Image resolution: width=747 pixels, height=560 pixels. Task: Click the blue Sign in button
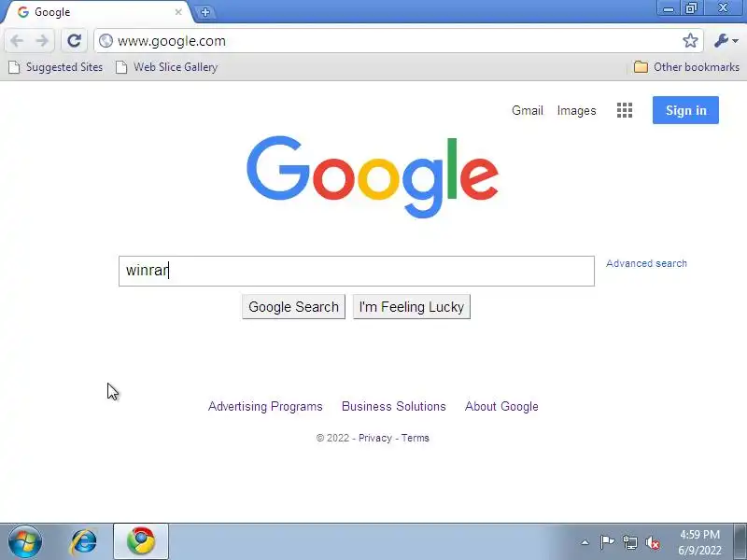[x=685, y=110]
